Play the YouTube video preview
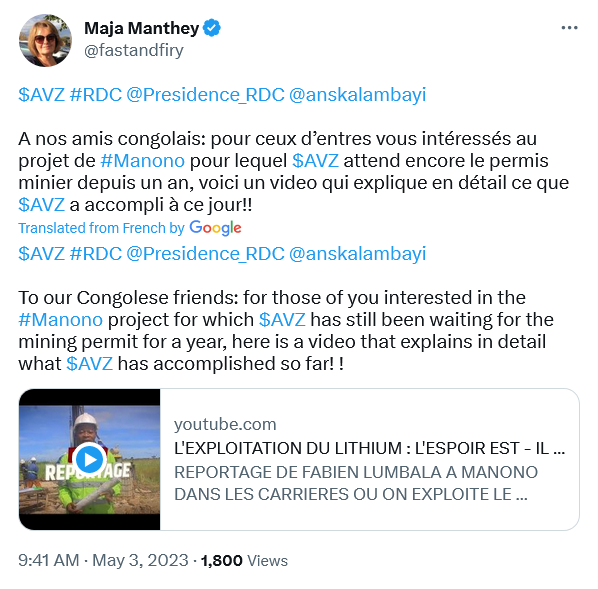 coord(90,460)
